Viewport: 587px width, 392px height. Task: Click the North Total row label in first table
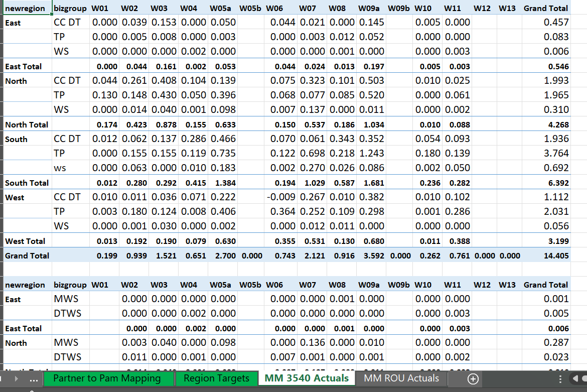pos(27,125)
